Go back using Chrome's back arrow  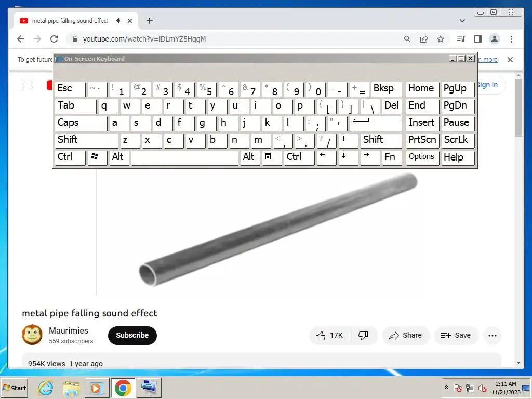pyautogui.click(x=21, y=39)
